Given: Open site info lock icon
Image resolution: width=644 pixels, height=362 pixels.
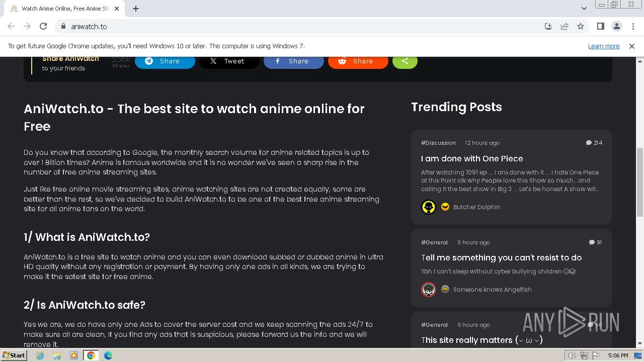Looking at the screenshot, I should tap(63, 26).
